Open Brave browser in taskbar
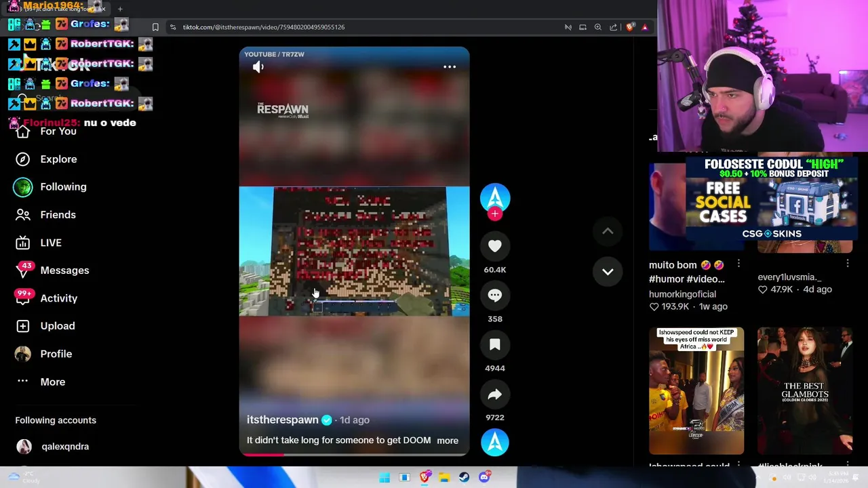 pyautogui.click(x=425, y=478)
